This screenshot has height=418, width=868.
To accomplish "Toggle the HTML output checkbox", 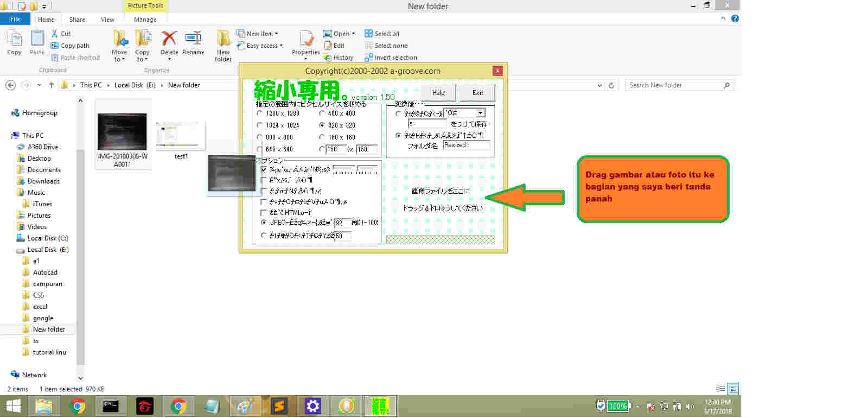I will pyautogui.click(x=264, y=213).
